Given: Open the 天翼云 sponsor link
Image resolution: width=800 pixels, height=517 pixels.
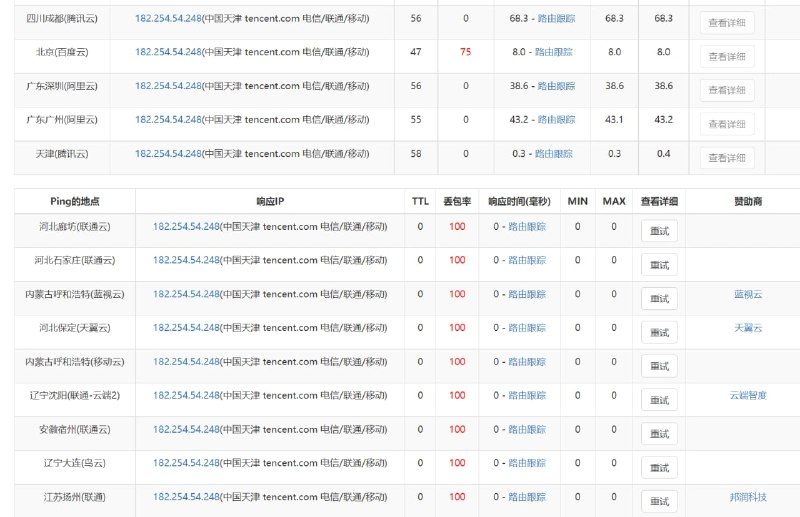Looking at the screenshot, I should (748, 328).
